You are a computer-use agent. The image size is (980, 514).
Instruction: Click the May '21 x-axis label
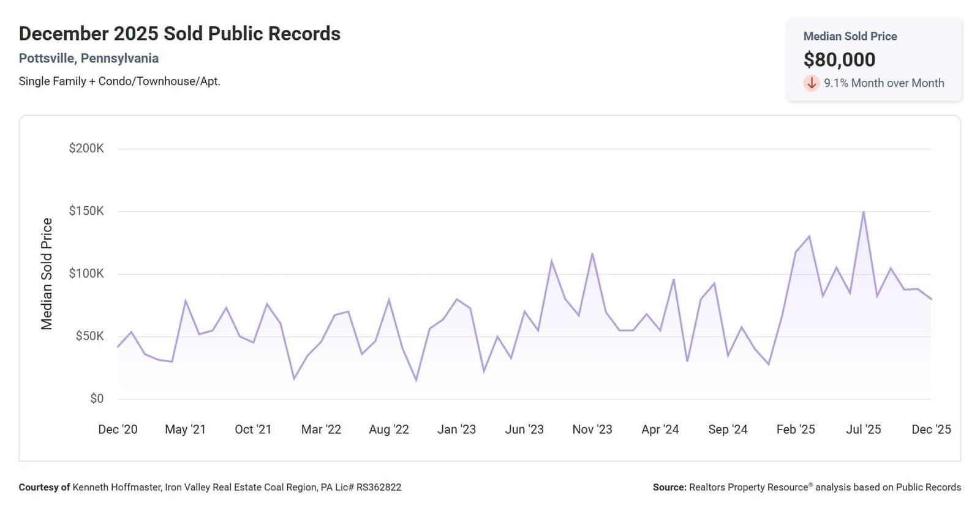tap(185, 430)
